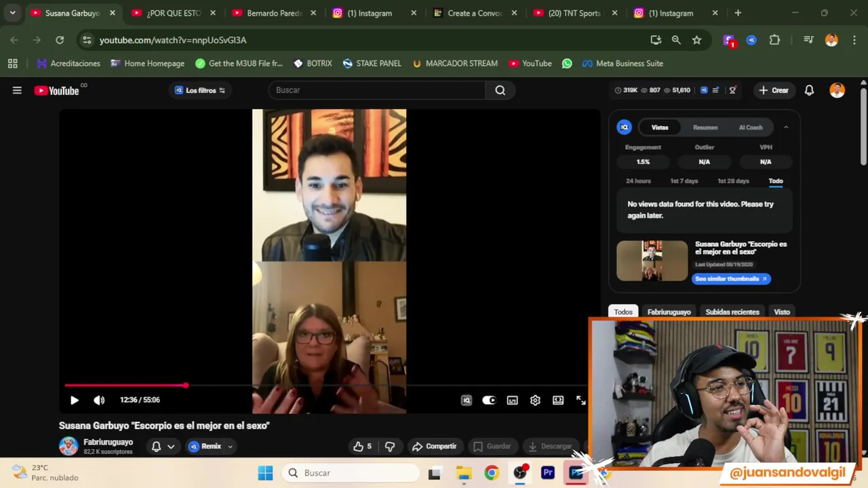Switch to theater mode
The width and height of the screenshot is (868, 488).
[558, 401]
